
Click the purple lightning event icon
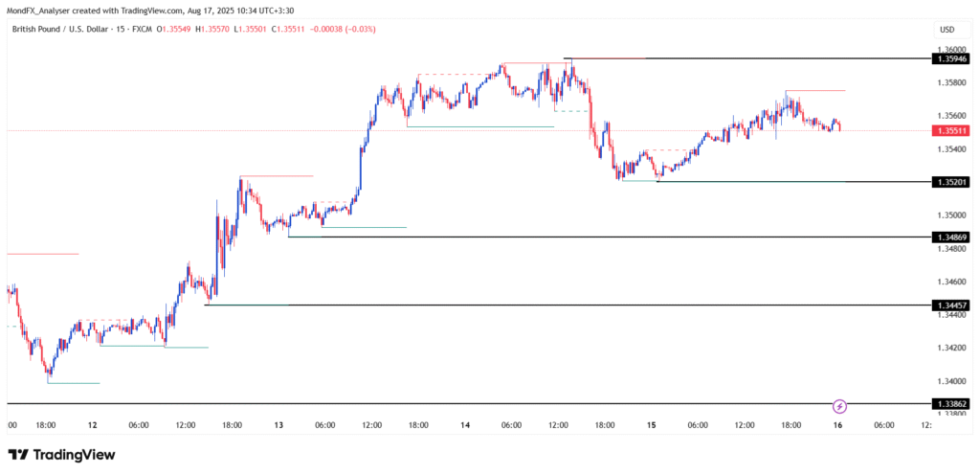tap(839, 406)
